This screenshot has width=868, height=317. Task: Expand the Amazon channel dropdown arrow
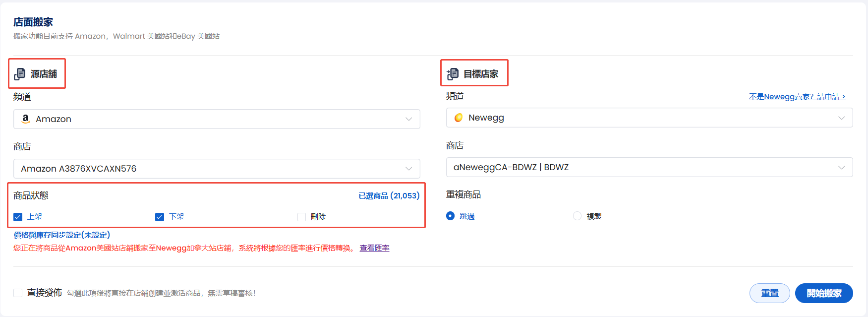[x=408, y=119]
